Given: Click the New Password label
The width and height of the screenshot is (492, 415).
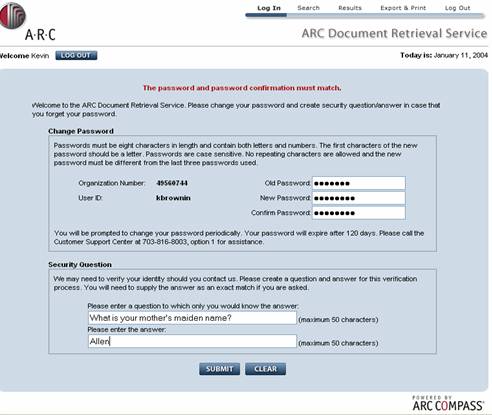Looking at the screenshot, I should (x=285, y=198).
